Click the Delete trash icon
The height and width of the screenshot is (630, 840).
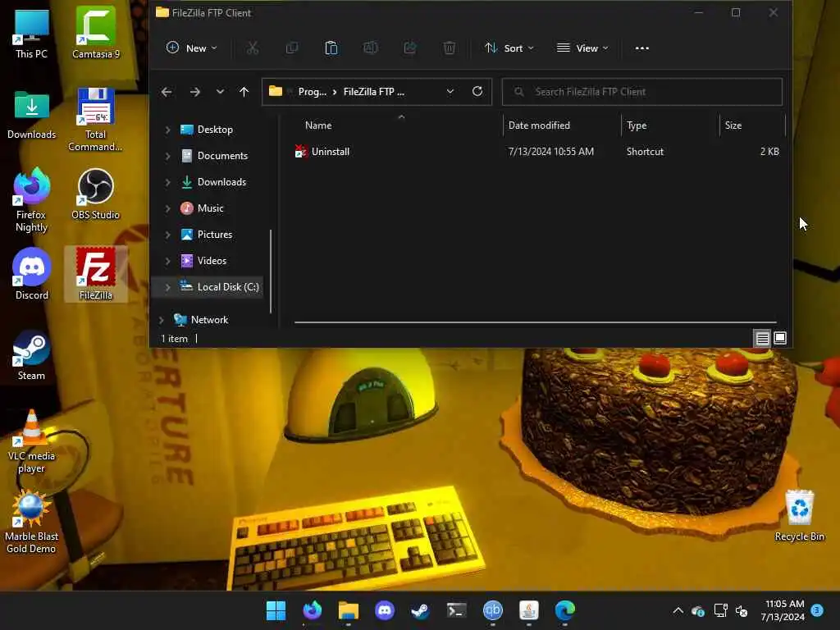tap(450, 48)
